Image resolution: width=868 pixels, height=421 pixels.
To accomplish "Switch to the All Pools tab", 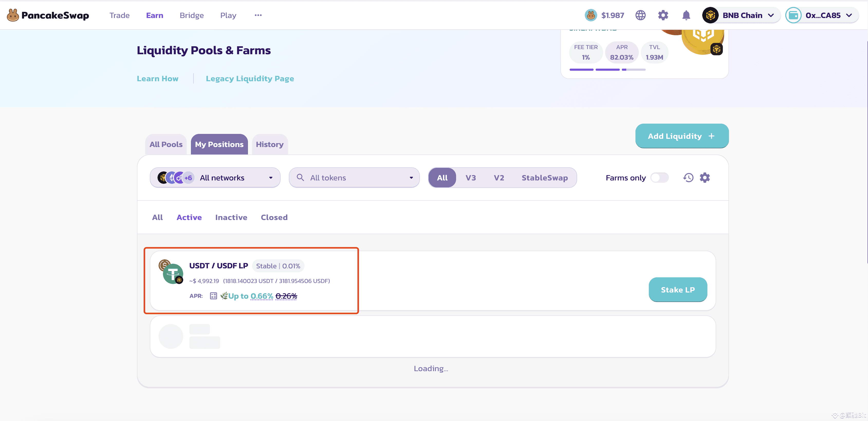I will [x=166, y=144].
